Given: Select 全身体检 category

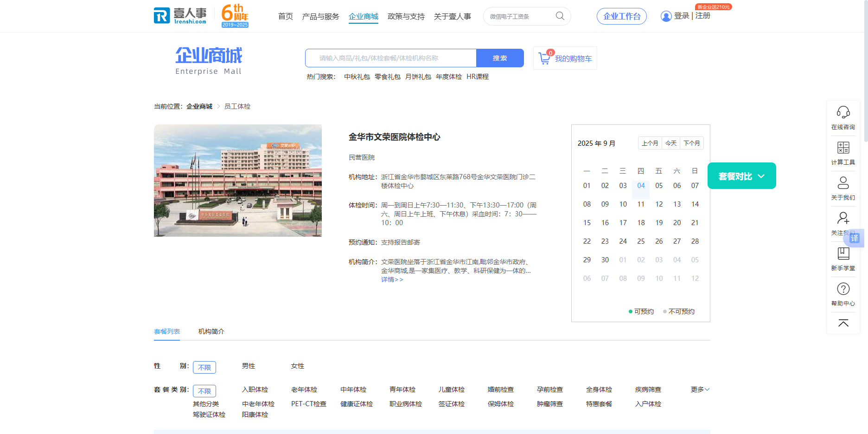Looking at the screenshot, I should pyautogui.click(x=599, y=389).
